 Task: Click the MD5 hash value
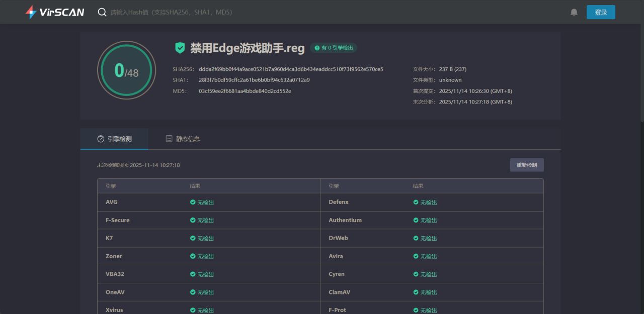(x=245, y=91)
